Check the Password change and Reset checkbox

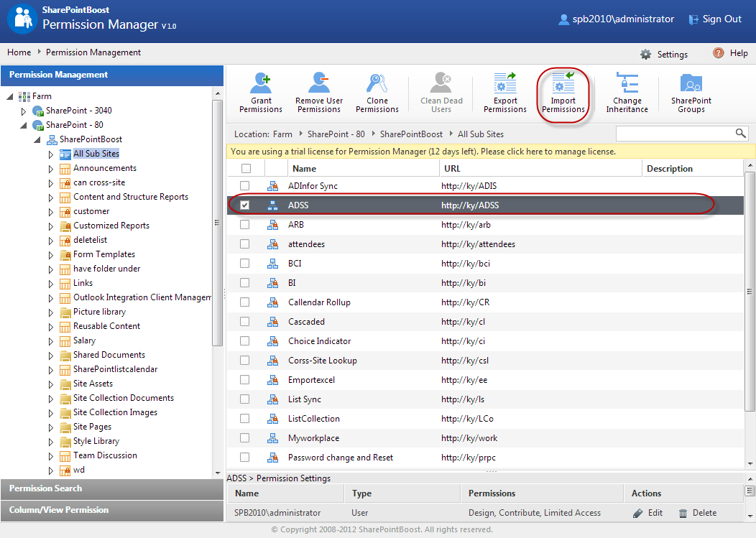[245, 458]
